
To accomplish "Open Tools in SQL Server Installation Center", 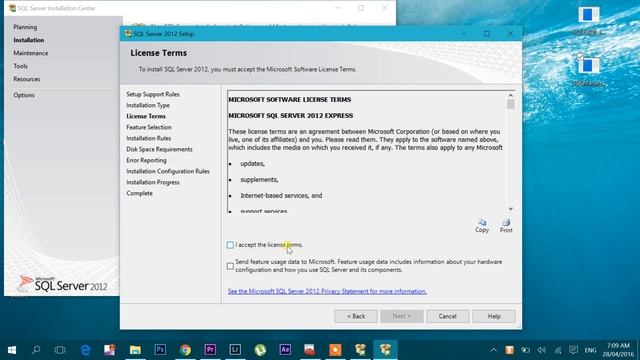I will pyautogui.click(x=20, y=66).
